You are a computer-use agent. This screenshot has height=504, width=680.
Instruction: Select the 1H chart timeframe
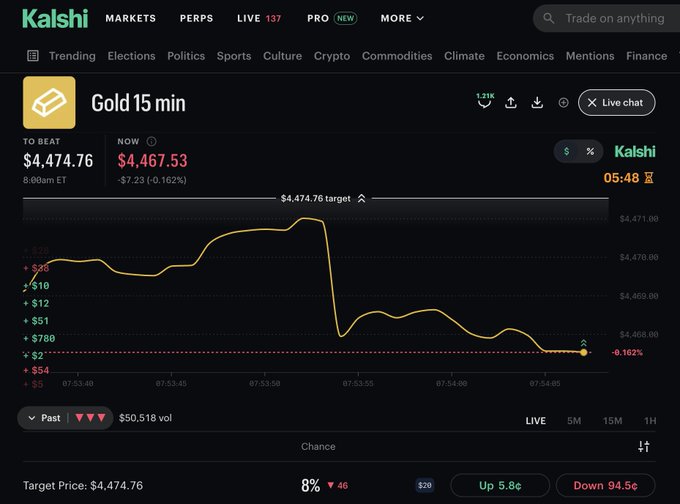[650, 421]
